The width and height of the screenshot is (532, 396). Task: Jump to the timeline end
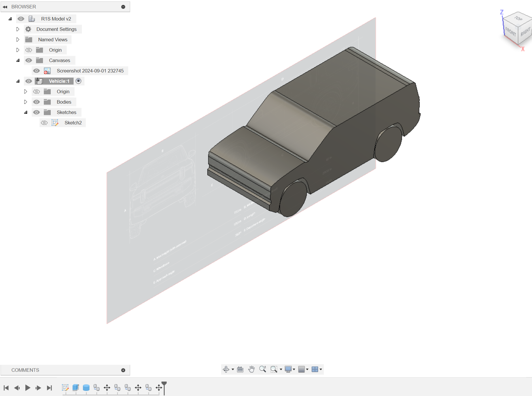click(x=49, y=388)
